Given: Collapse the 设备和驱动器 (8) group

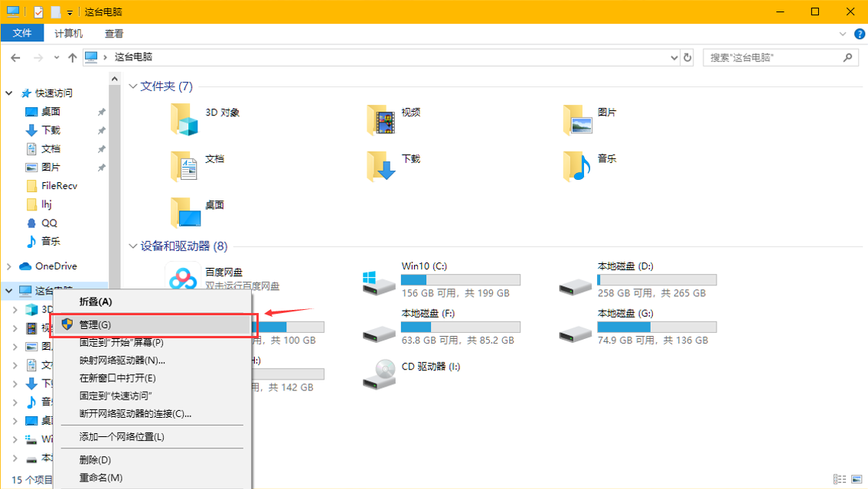Looking at the screenshot, I should pos(133,246).
